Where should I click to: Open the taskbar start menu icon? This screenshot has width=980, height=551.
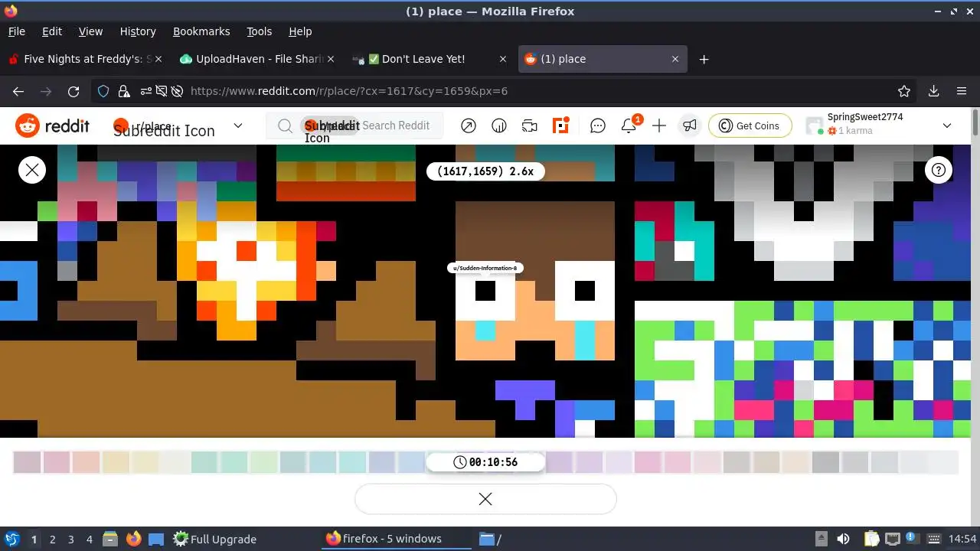[x=12, y=539]
